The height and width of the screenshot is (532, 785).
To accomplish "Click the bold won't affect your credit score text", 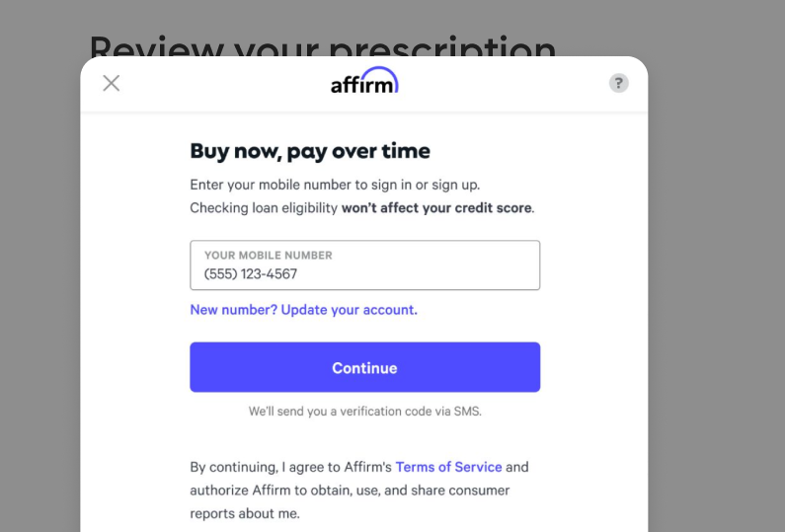I will 436,207.
